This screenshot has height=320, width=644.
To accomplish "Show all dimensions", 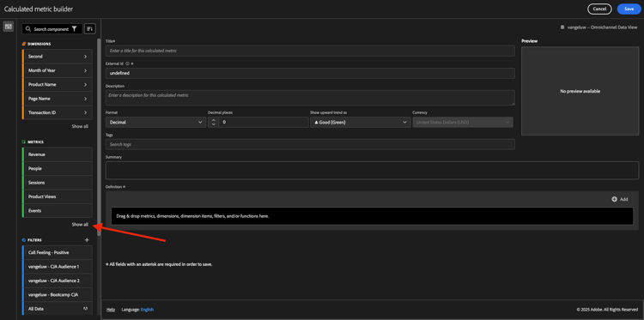I will click(80, 126).
